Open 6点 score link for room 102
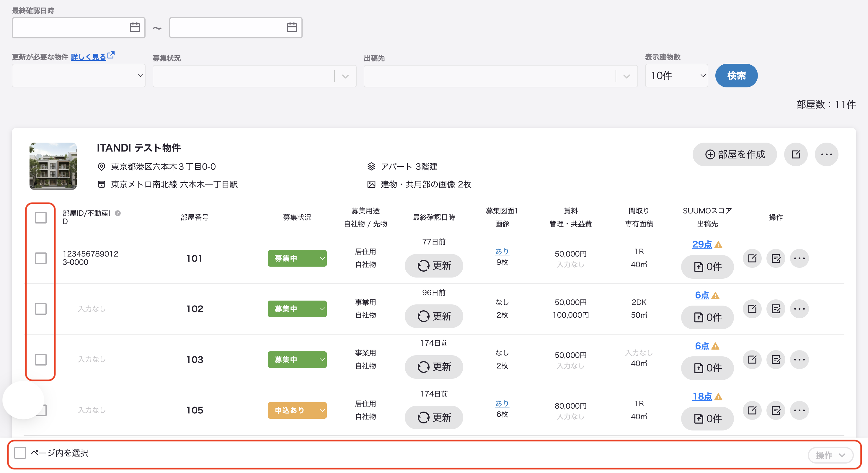This screenshot has height=473, width=868. pos(702,295)
